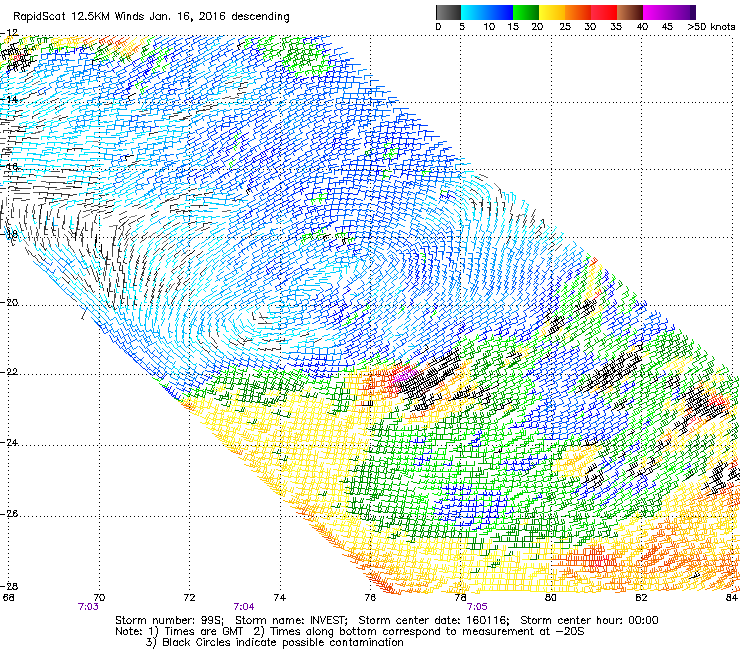The width and height of the screenshot is (740, 650).
Task: Click the purple "7:04" time marker
Action: pyautogui.click(x=244, y=607)
